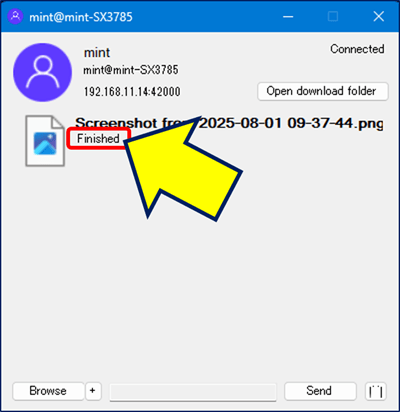This screenshot has height=412, width=400.
Task: Open the download folder
Action: 323,91
